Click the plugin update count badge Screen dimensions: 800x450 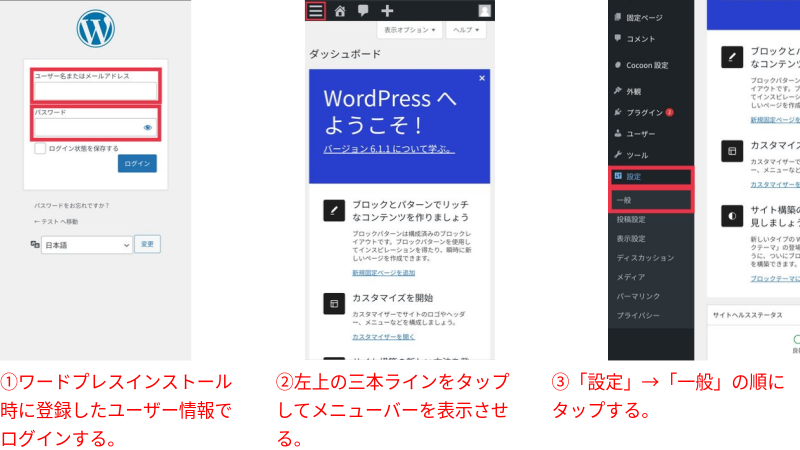(x=669, y=112)
